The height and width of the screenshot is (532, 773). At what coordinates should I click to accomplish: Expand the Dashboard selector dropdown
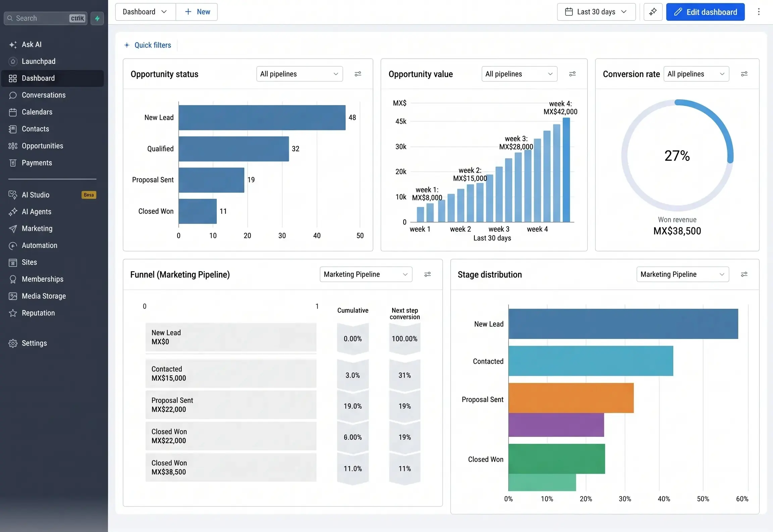[x=145, y=12]
